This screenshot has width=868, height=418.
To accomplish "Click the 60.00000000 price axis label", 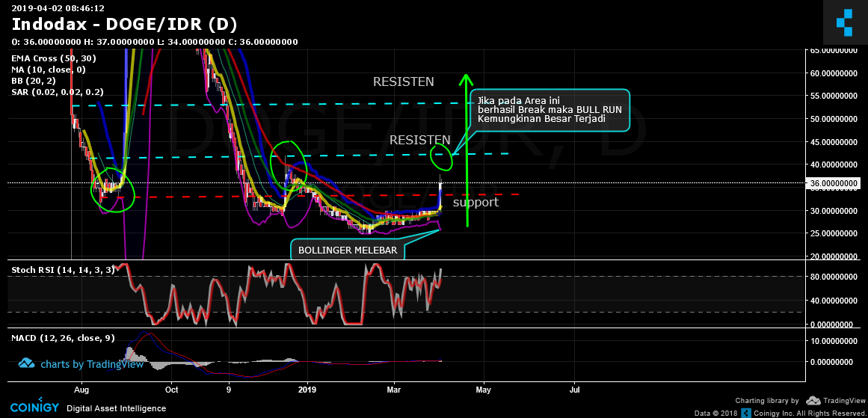I will click(x=835, y=73).
